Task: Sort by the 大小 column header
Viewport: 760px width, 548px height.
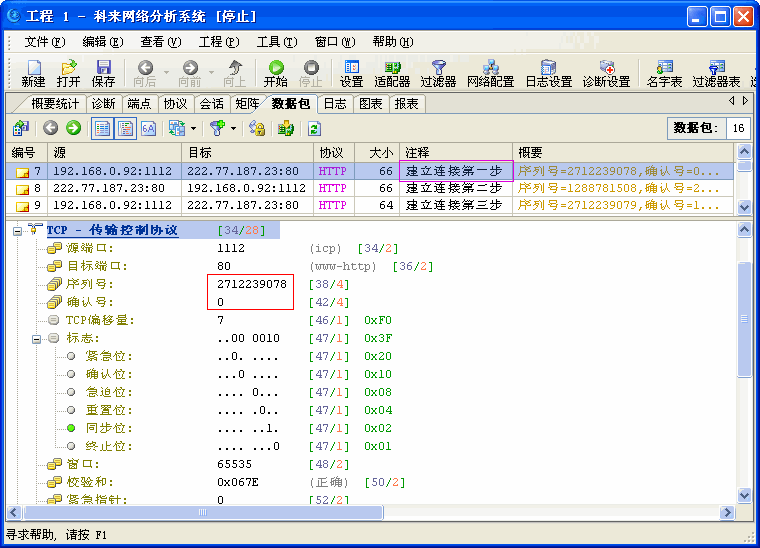Action: pyautogui.click(x=377, y=153)
